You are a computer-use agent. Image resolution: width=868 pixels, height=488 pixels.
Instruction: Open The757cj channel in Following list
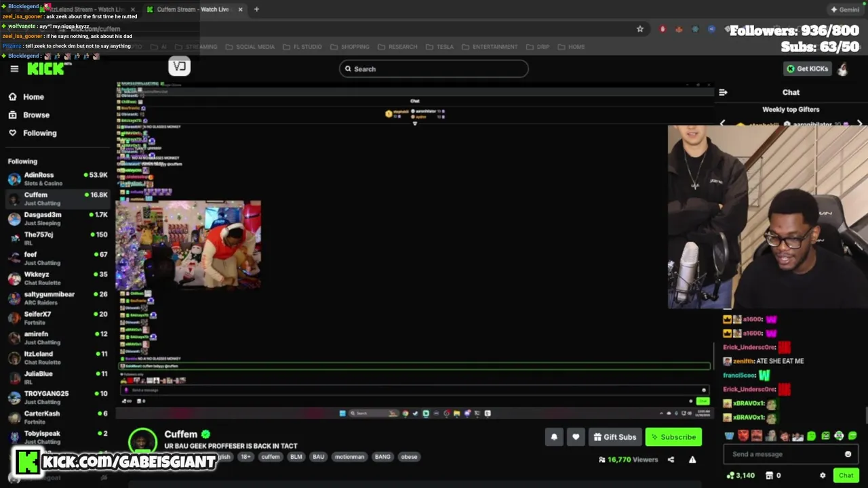[58, 238]
